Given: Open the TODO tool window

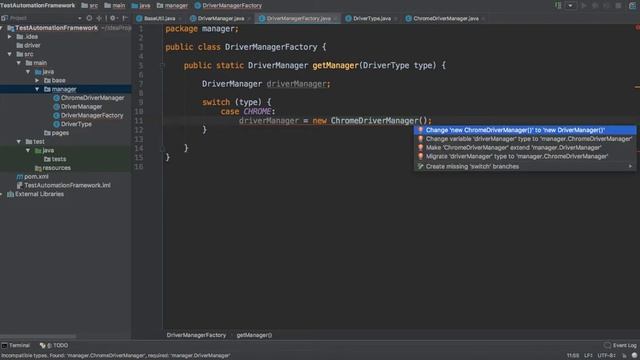Looking at the screenshot, I should (x=54, y=345).
